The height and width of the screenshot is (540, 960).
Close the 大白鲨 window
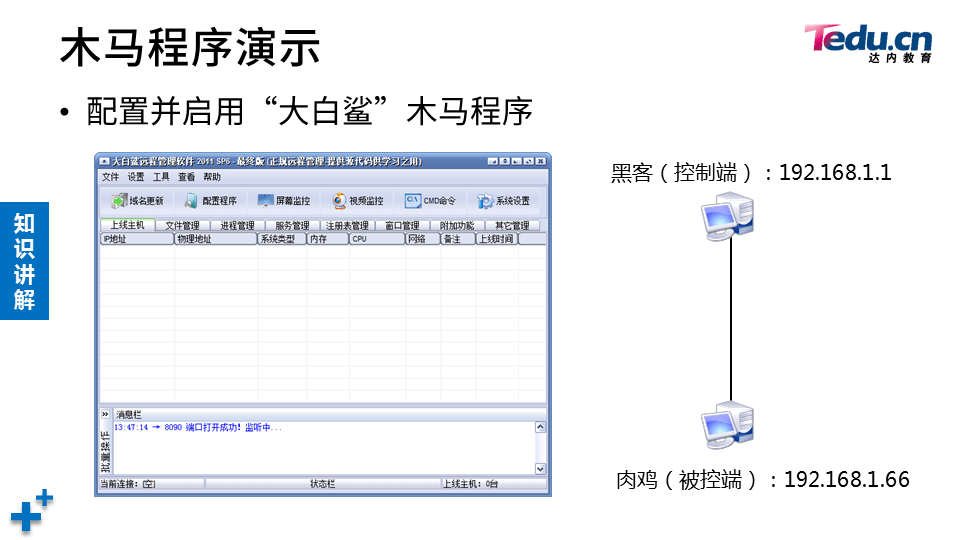pos(541,161)
